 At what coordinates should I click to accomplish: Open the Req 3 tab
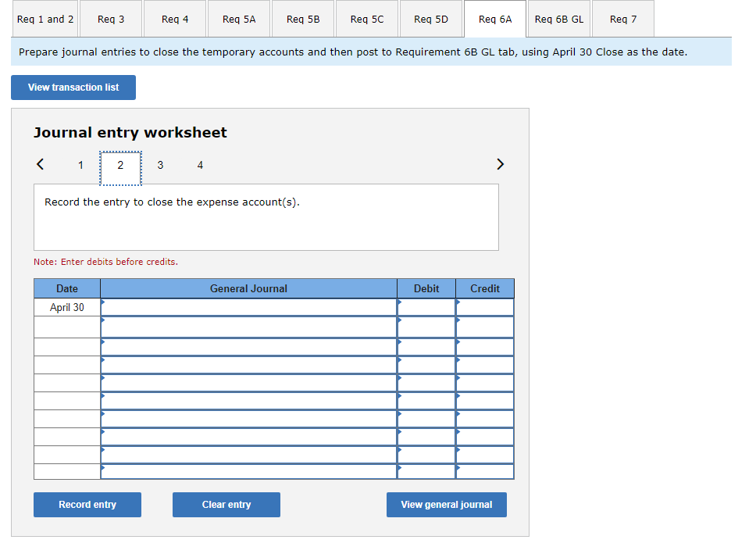(111, 20)
